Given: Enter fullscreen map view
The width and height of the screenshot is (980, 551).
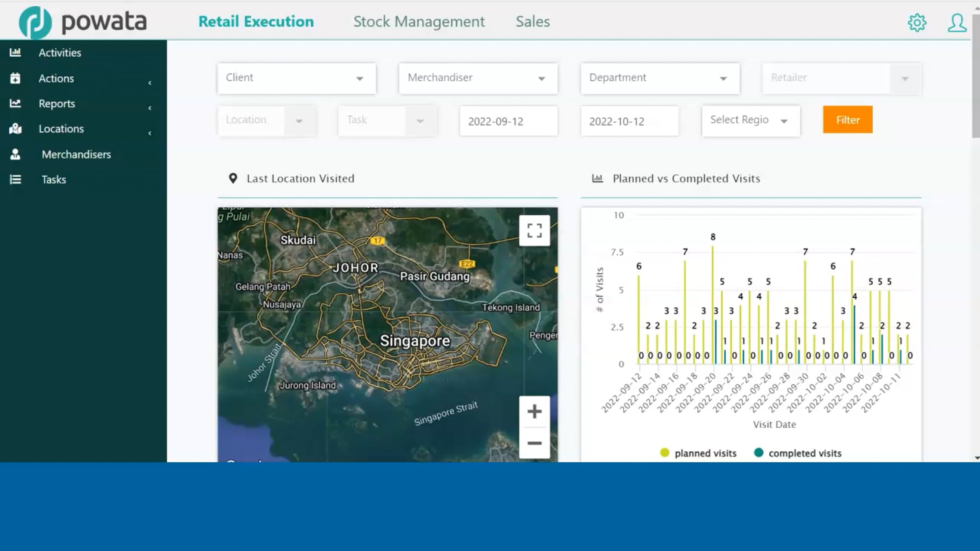Looking at the screenshot, I should tap(535, 231).
